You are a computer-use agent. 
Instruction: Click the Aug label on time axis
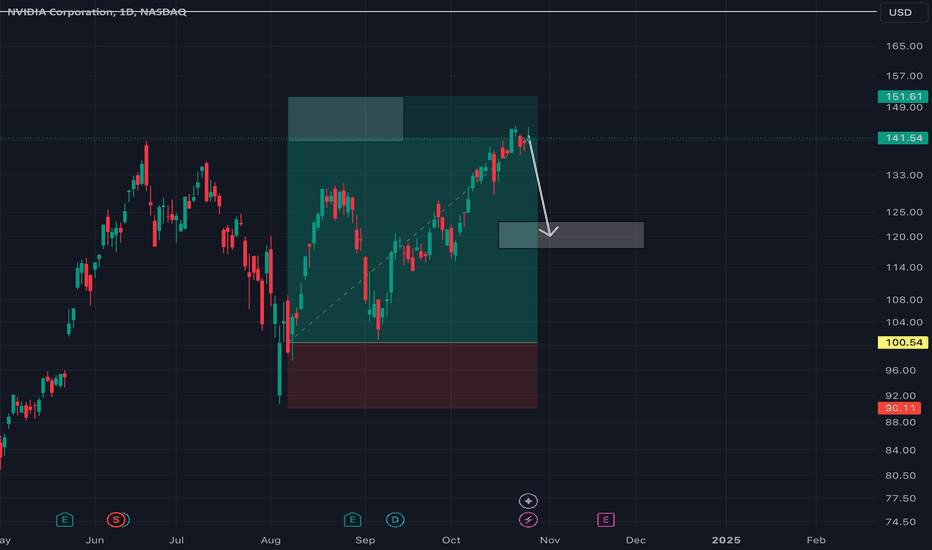coord(270,540)
